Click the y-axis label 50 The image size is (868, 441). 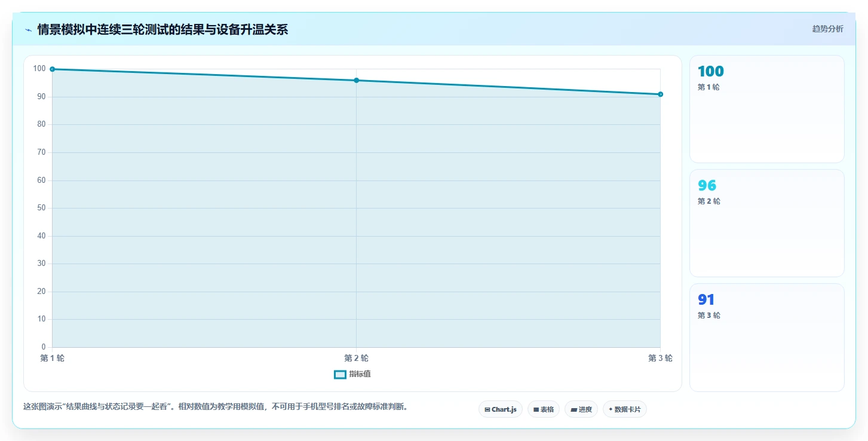point(41,208)
